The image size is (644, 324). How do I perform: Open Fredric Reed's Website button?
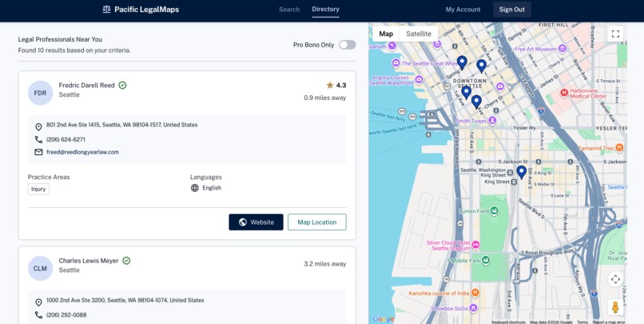click(256, 222)
